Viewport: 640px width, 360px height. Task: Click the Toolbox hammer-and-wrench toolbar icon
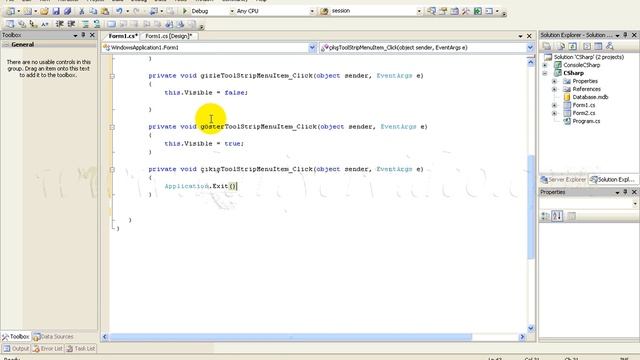tap(466, 11)
